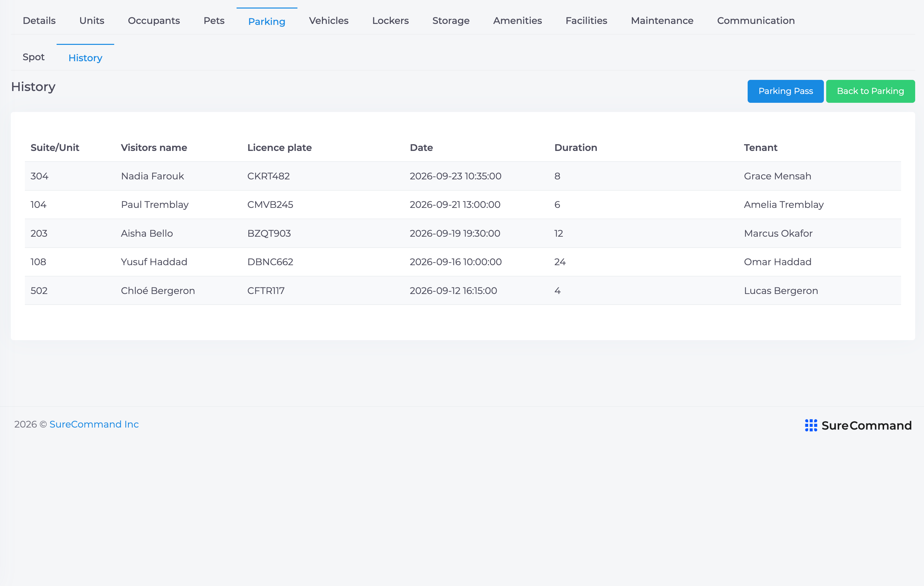Click the Licence plate column header
This screenshot has width=924, height=586.
279,147
